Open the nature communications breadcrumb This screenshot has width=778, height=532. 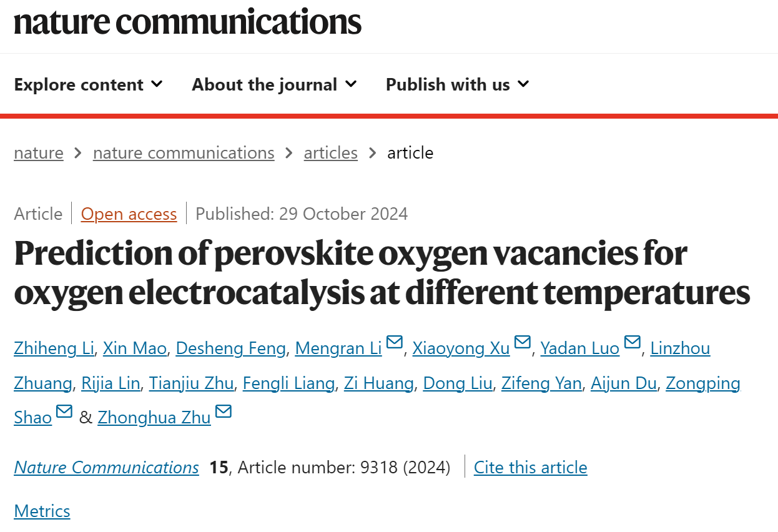pyautogui.click(x=184, y=153)
